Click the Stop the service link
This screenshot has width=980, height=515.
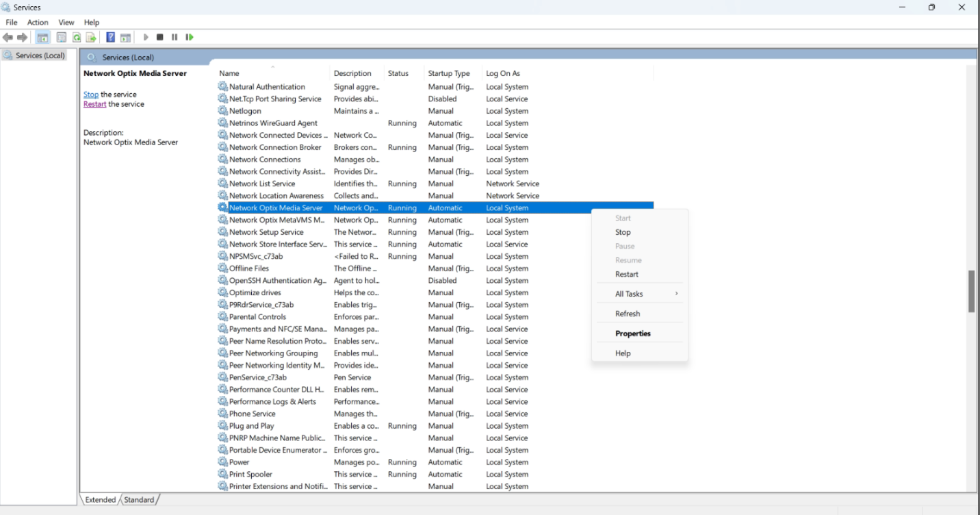(x=91, y=95)
